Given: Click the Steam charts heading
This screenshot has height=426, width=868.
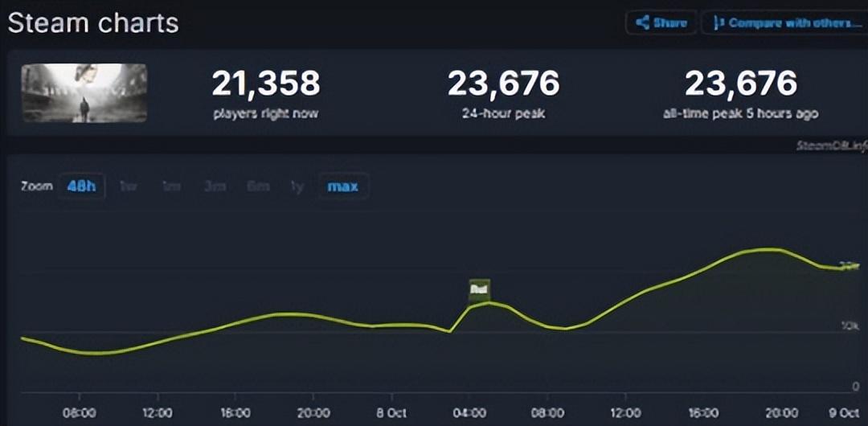Looking at the screenshot, I should point(93,24).
